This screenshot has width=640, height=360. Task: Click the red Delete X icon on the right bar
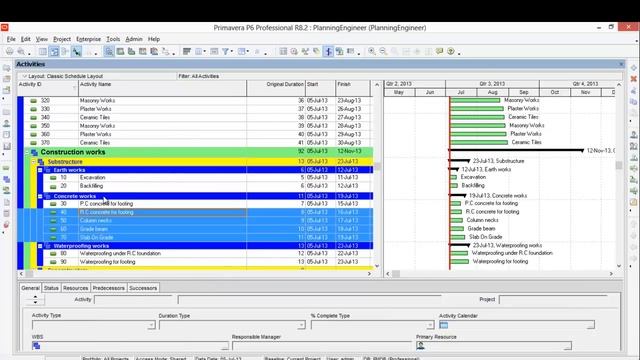tap(633, 79)
